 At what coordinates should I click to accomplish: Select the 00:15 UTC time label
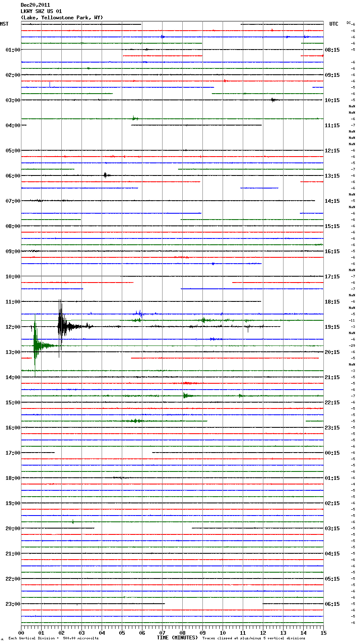[x=332, y=453]
